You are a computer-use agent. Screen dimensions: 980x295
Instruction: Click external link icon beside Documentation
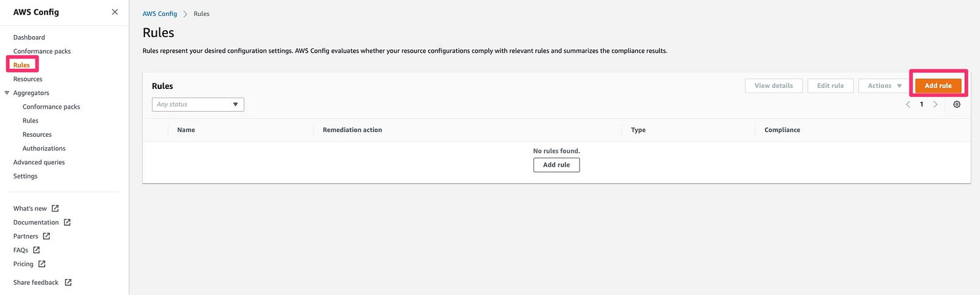[x=67, y=222]
